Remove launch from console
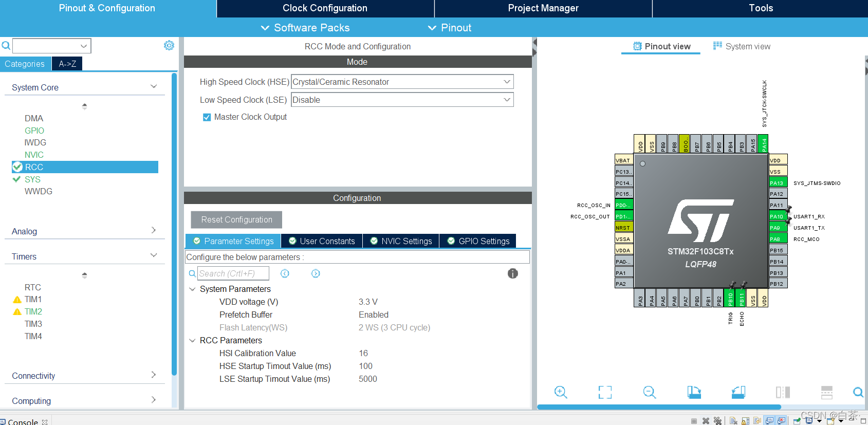Screen dimensions: 868x425 706,421
